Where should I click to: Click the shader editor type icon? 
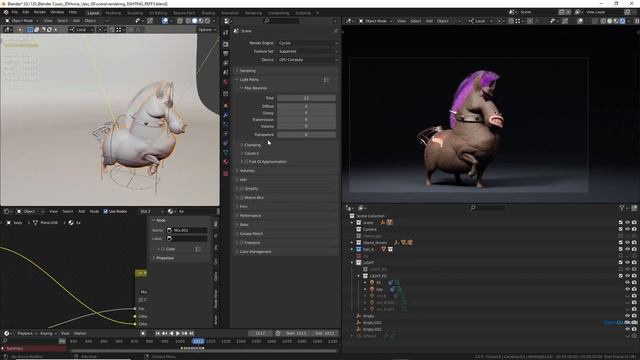click(x=7, y=211)
